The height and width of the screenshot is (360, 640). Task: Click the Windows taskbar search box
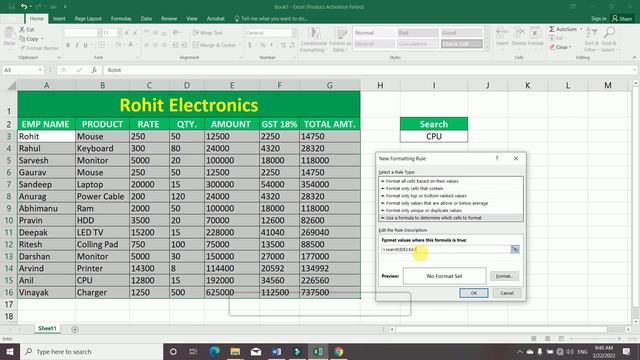(91, 351)
